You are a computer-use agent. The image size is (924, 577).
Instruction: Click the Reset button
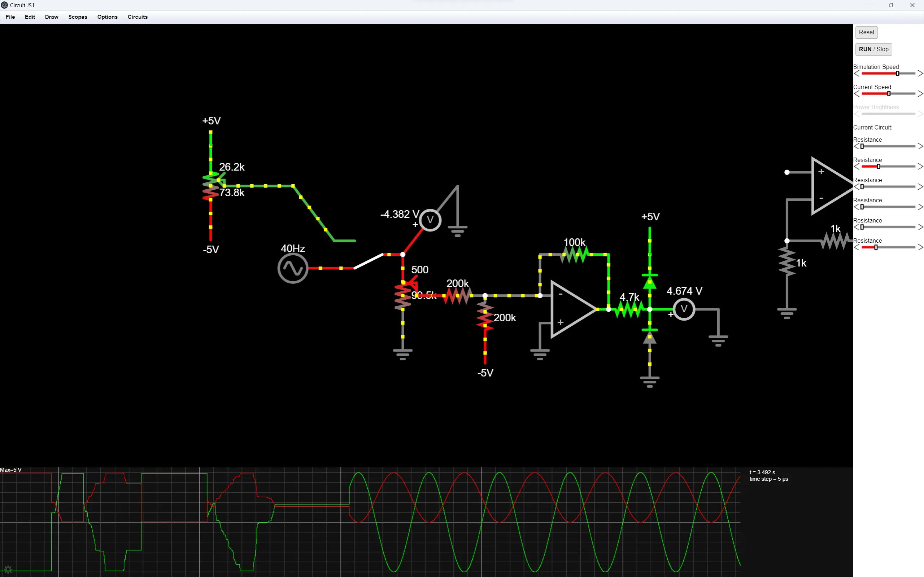tap(866, 32)
